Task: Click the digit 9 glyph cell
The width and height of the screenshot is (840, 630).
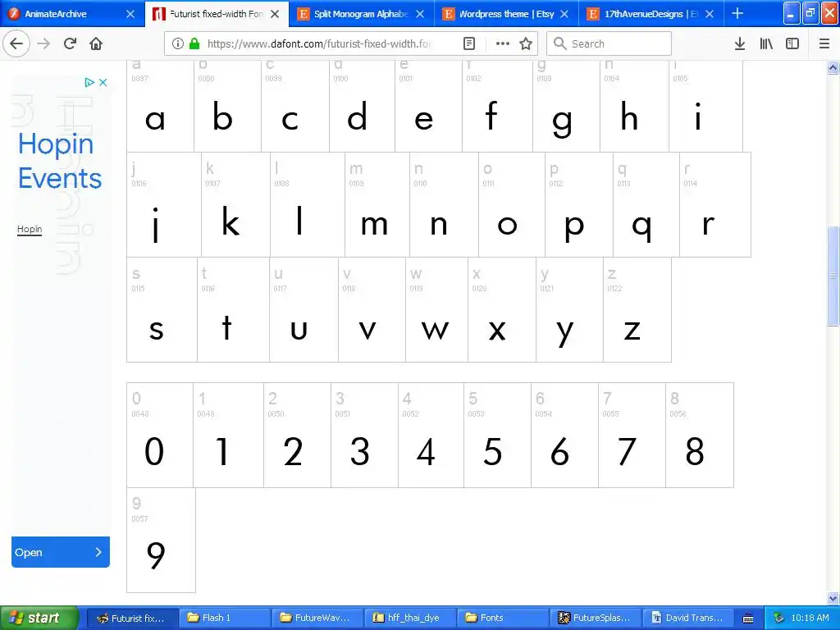Action: click(162, 540)
